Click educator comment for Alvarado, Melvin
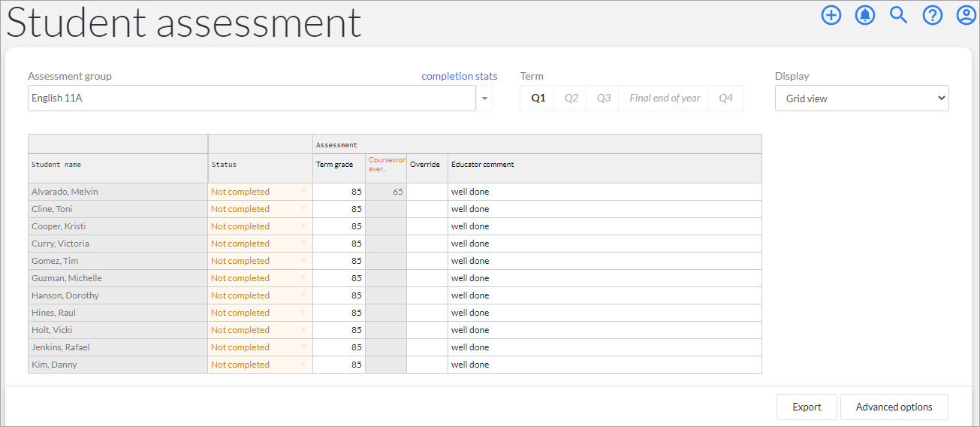 click(x=605, y=192)
